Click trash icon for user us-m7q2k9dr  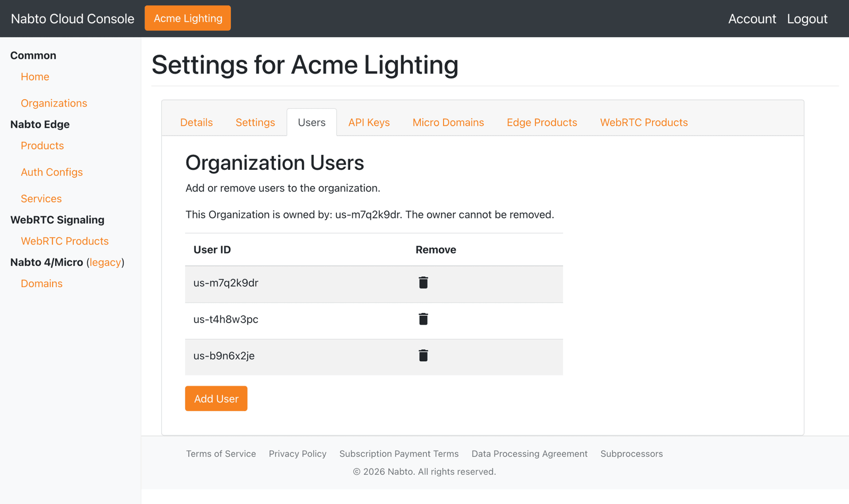423,283
